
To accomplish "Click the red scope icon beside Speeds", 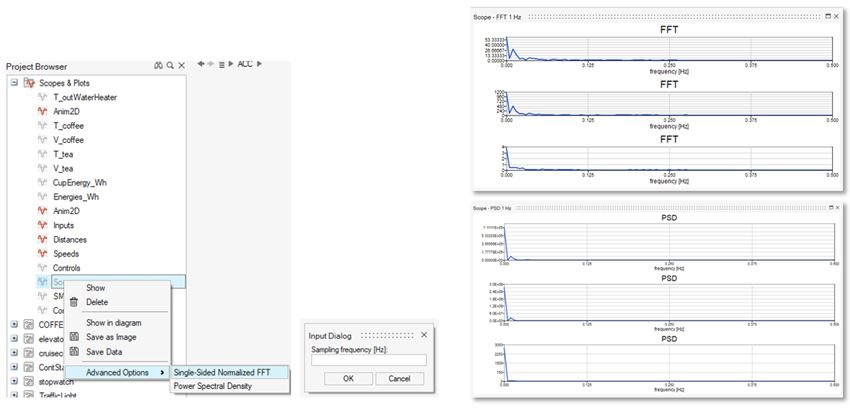I will point(42,254).
